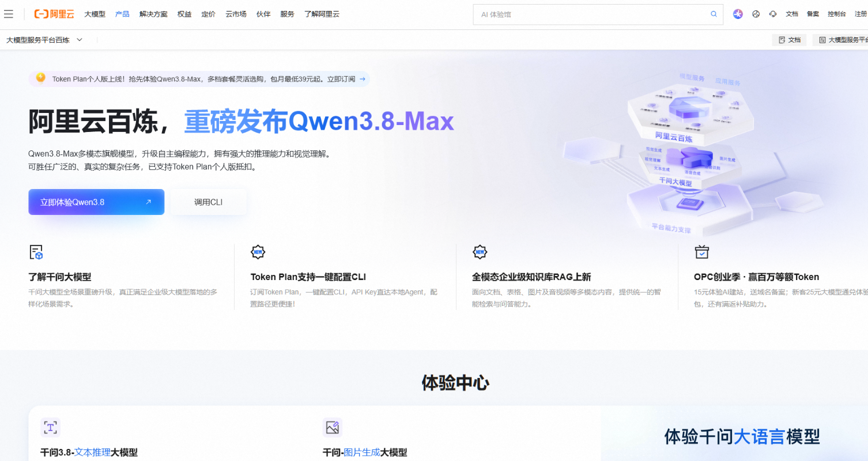Click the headset customer support icon
868x461 pixels.
pyautogui.click(x=773, y=14)
